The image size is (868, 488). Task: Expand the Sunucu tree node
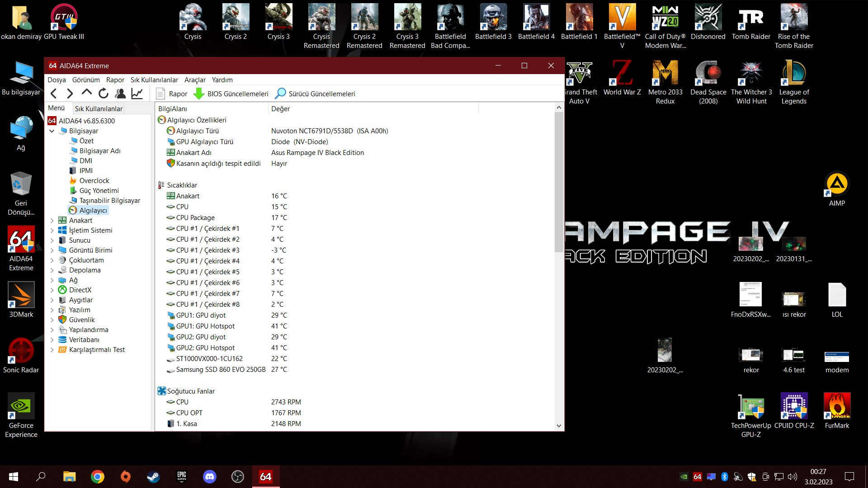52,240
